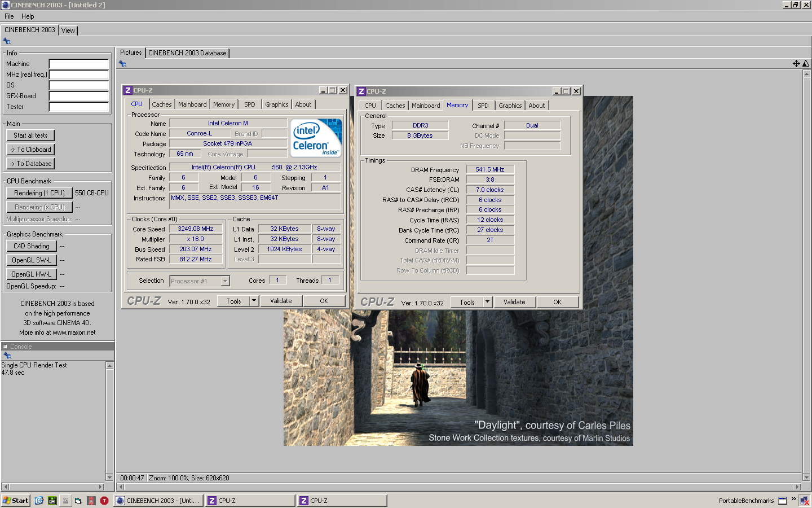Viewport: 812px width, 508px height.
Task: Click the Single CPU Render Test console line
Action: tap(34, 365)
